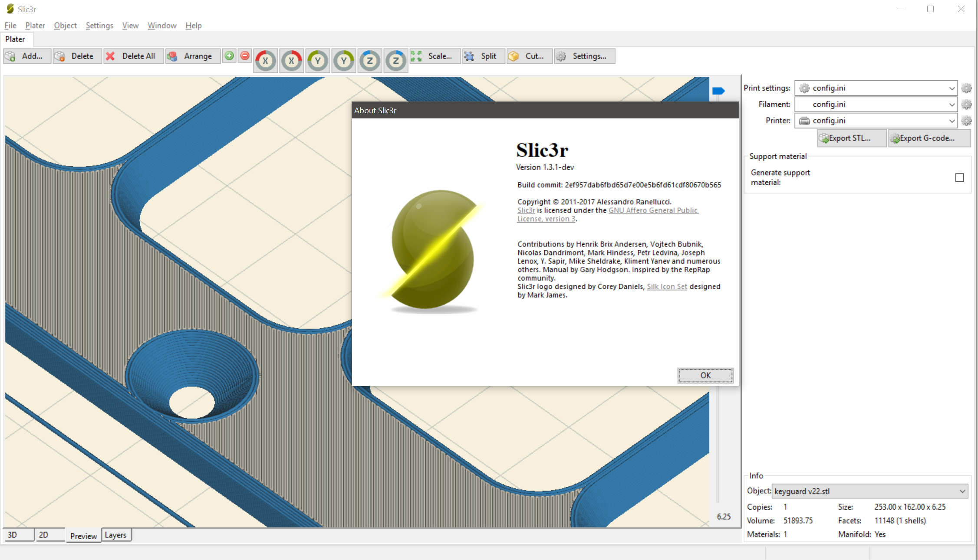Image resolution: width=978 pixels, height=560 pixels.
Task: Open the Silk Icon Set link
Action: [x=667, y=286]
